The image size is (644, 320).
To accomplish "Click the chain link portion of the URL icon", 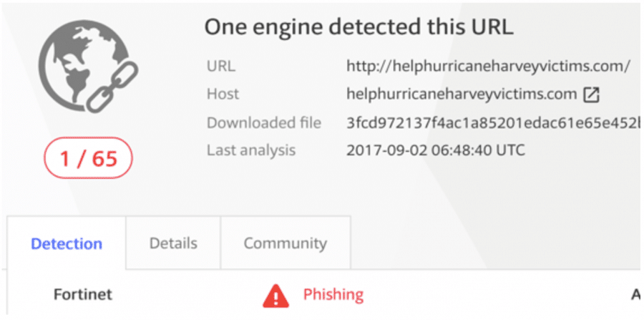I will [x=112, y=87].
